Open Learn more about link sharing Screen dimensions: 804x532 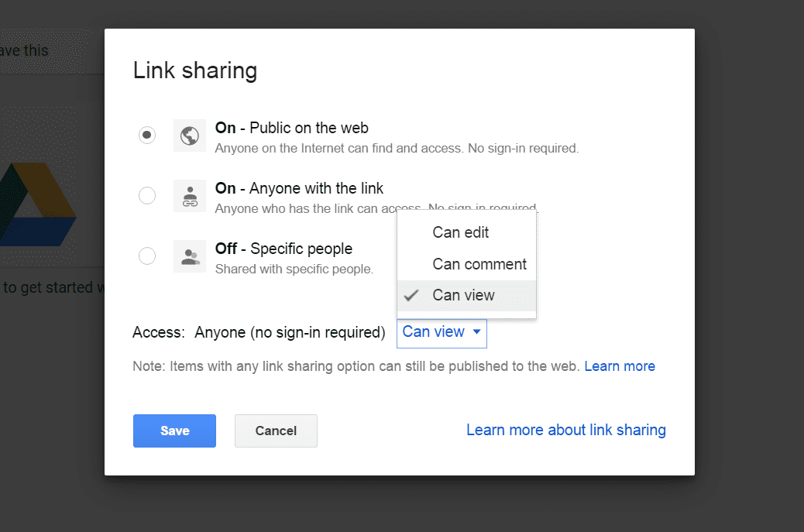click(566, 430)
